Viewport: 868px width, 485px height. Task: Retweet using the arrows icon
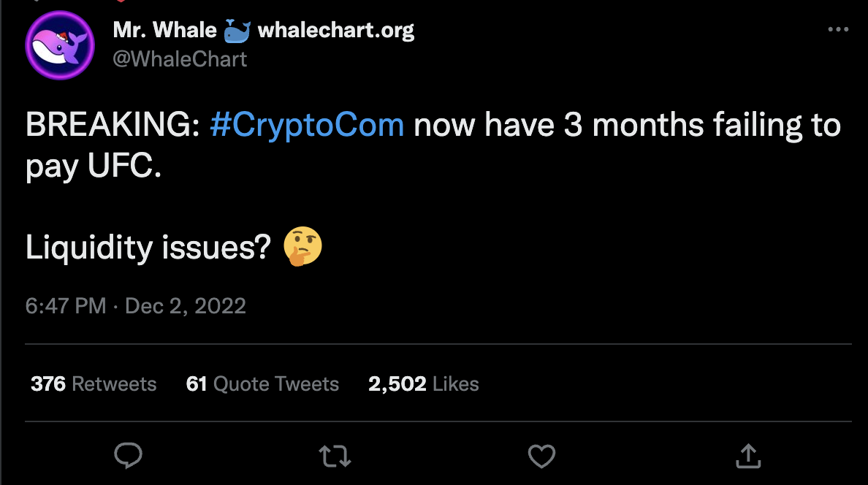point(335,457)
